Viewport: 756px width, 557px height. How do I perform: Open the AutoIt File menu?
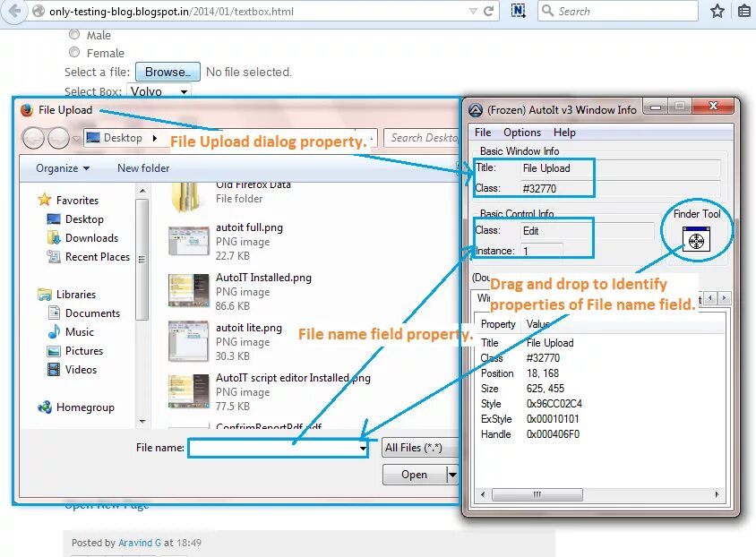click(x=483, y=133)
